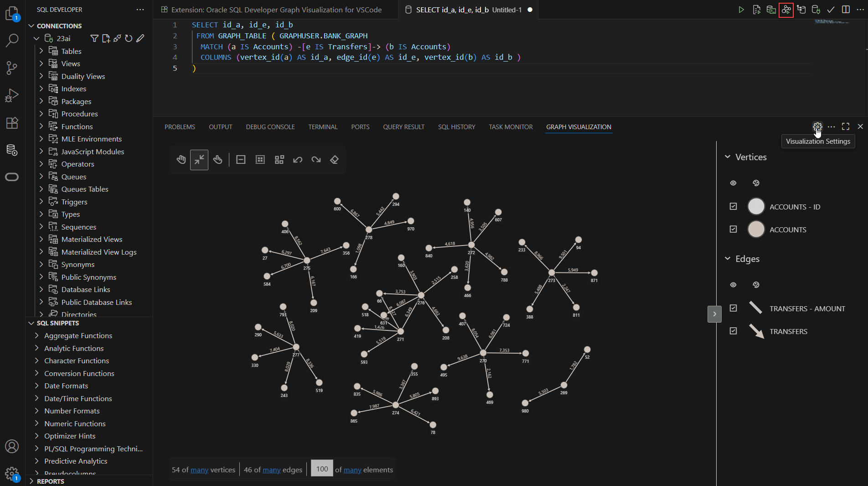Switch to the SQL HISTORY tab
Image resolution: width=868 pixels, height=486 pixels.
click(x=456, y=127)
